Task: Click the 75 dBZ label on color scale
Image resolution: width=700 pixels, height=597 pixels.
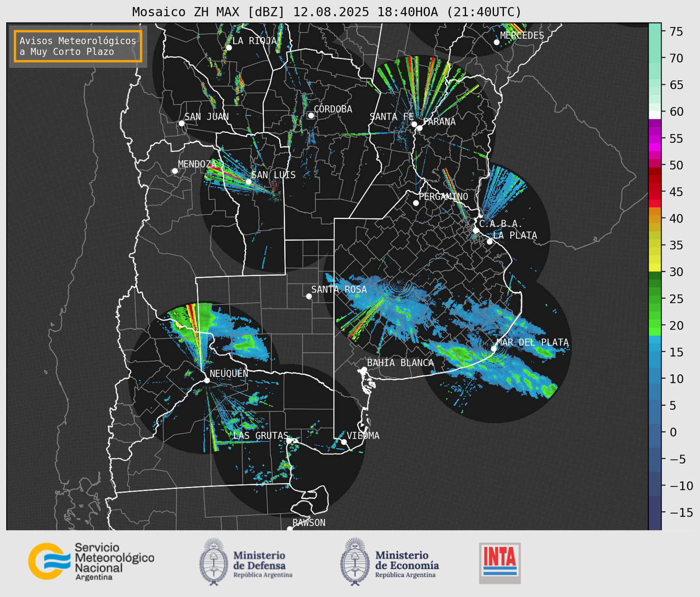Action: pyautogui.click(x=676, y=32)
